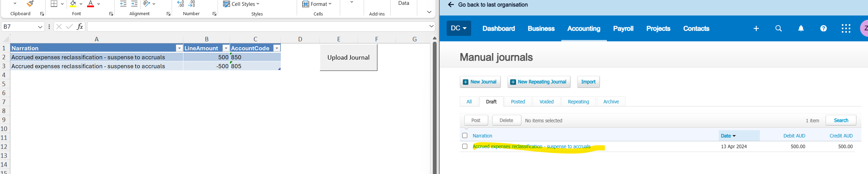Open the Xero help question mark
The height and width of the screenshot is (174, 868).
pos(823,29)
